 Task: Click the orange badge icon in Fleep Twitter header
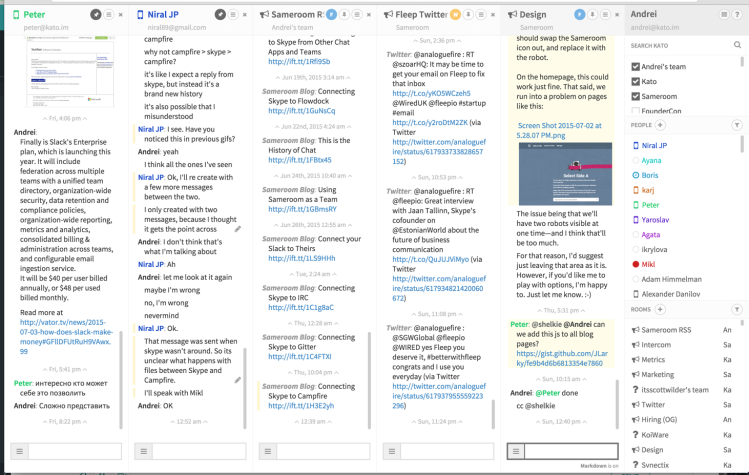pyautogui.click(x=455, y=15)
